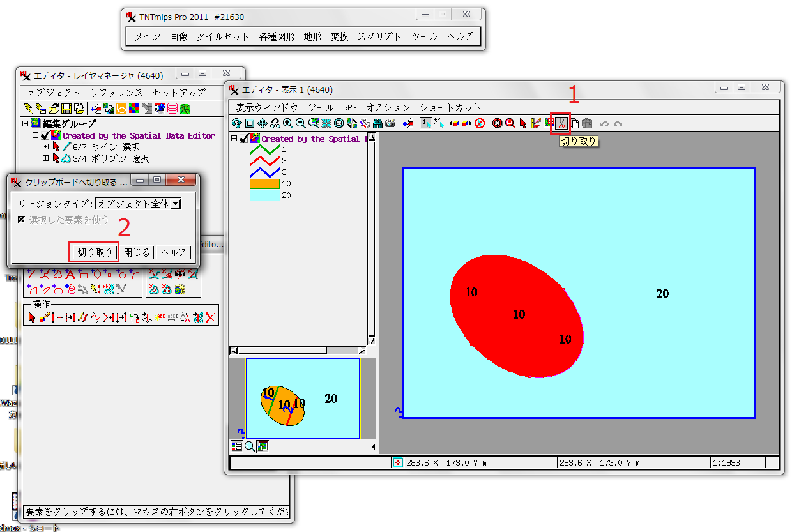Click the zoom out magnifier icon
Screen dimensions: 792x532
tap(300, 123)
